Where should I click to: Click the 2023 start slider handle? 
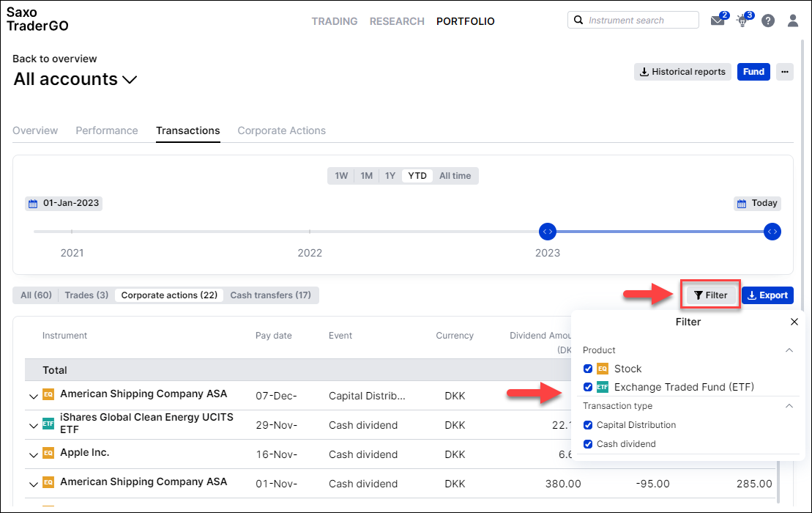tap(548, 232)
